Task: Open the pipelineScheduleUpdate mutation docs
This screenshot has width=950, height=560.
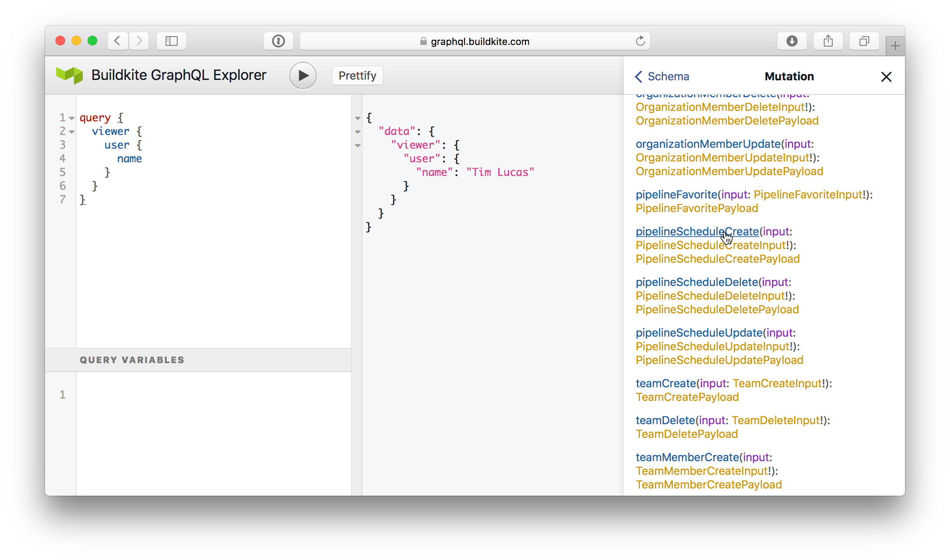Action: point(699,333)
